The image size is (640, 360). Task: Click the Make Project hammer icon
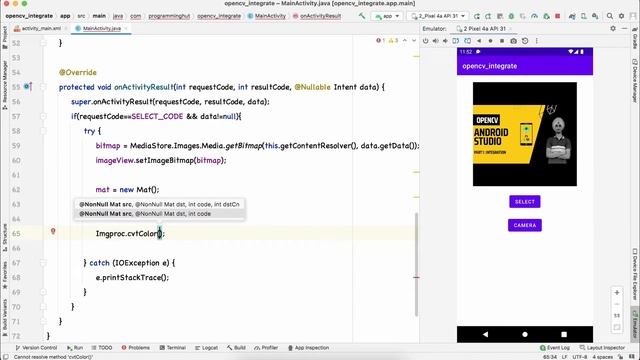coord(362,16)
